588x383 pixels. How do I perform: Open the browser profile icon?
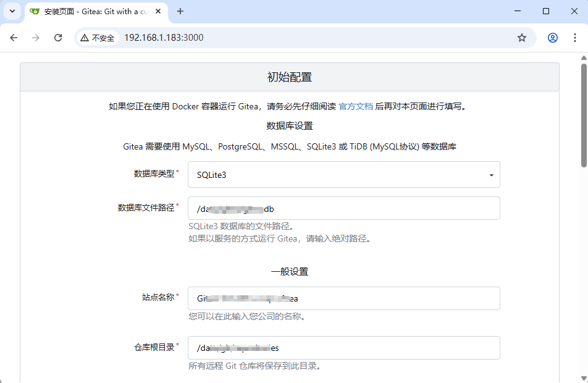[552, 38]
